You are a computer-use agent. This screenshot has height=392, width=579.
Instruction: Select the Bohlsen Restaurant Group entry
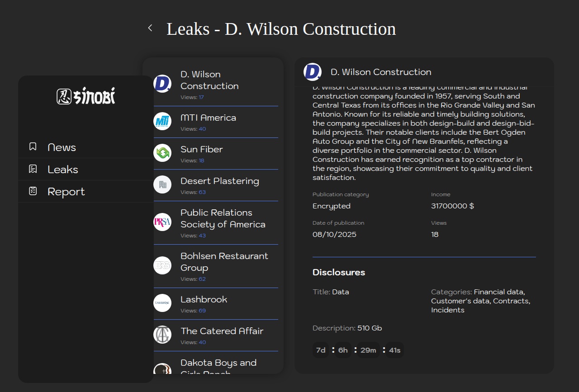[x=224, y=262]
